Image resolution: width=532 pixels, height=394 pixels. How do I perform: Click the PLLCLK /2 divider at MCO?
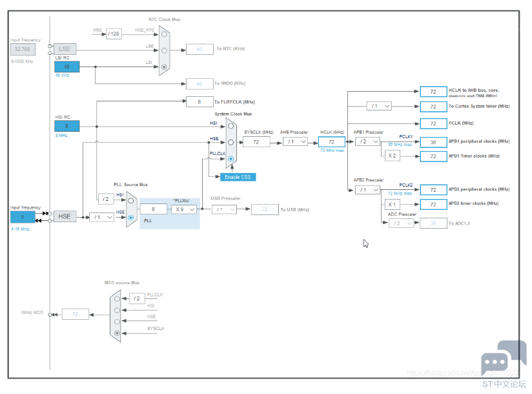137,298
